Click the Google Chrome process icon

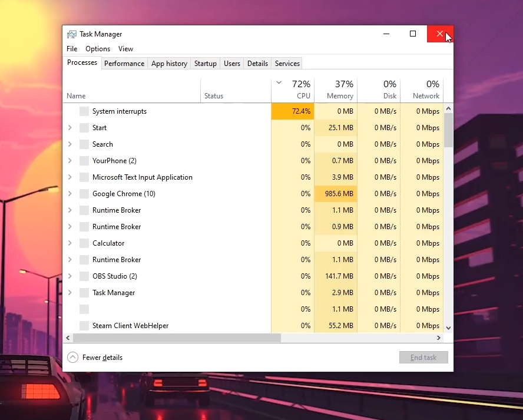(84, 194)
